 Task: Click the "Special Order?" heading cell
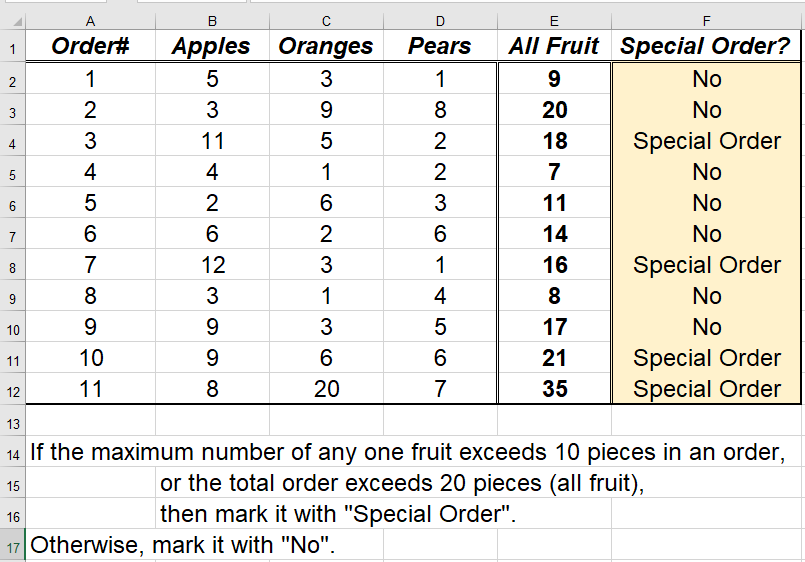coord(707,46)
